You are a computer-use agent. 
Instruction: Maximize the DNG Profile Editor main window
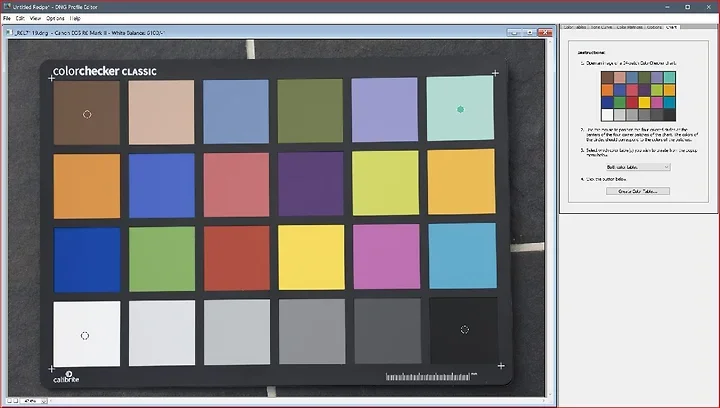pyautogui.click(x=687, y=7)
